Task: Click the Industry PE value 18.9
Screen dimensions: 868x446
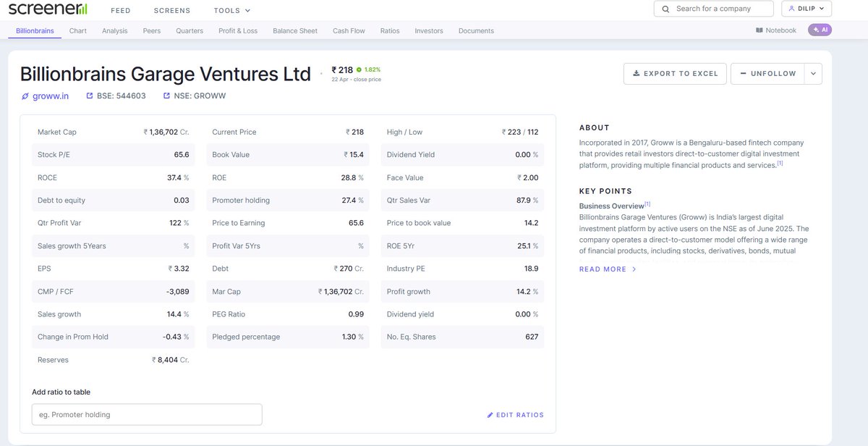Action: pyautogui.click(x=531, y=269)
